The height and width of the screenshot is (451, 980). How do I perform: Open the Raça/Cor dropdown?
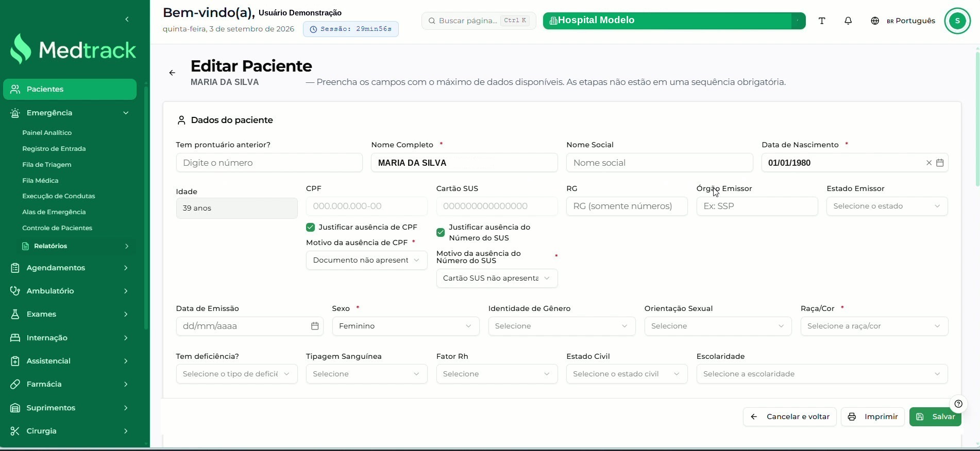pos(874,326)
